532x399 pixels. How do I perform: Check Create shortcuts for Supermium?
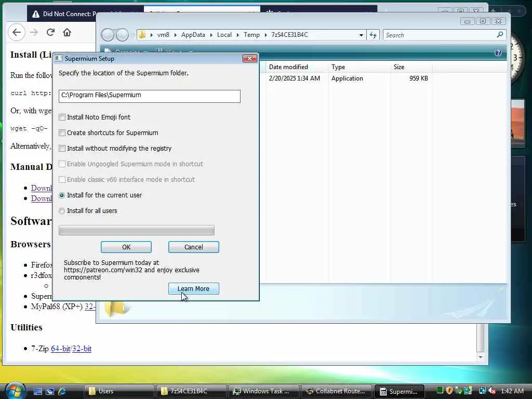pyautogui.click(x=62, y=133)
